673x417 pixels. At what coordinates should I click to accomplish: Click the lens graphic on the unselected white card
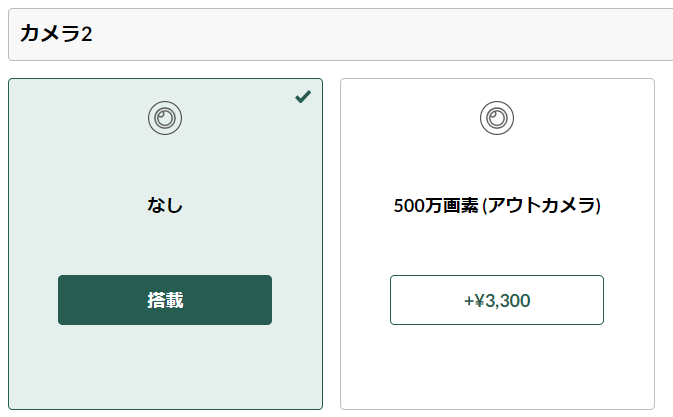497,118
